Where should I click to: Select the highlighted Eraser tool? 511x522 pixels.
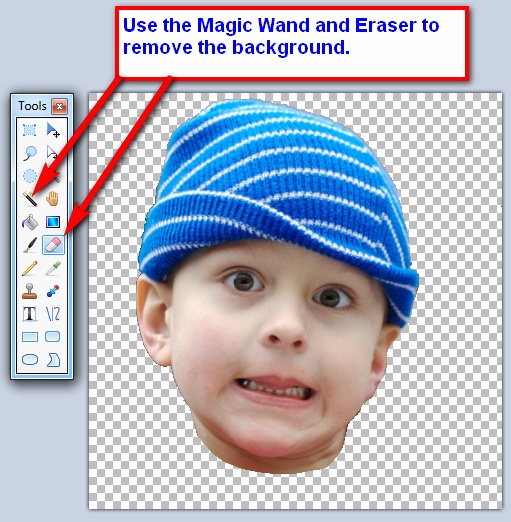pyautogui.click(x=53, y=245)
